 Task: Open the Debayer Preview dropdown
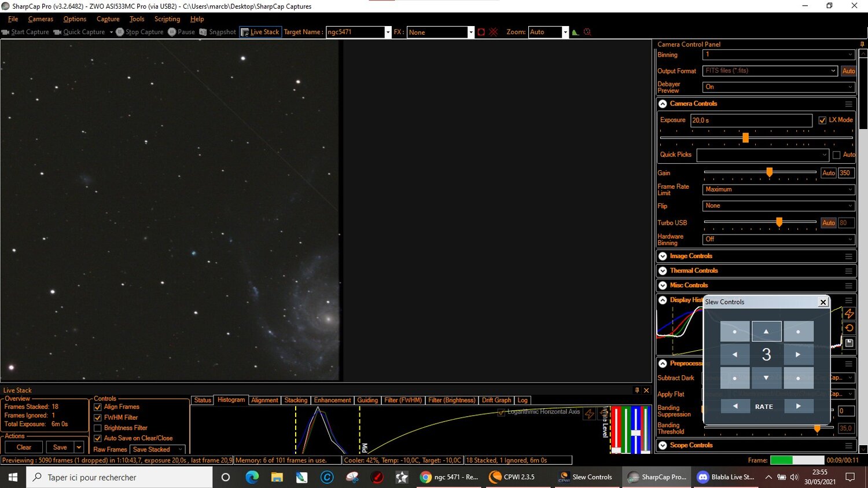778,87
